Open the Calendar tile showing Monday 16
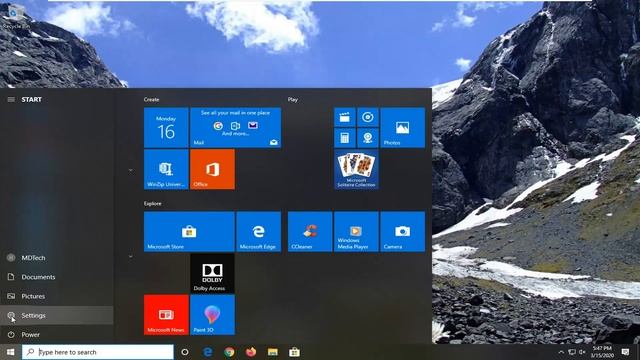Screen dimensions: 640x360 click(x=166, y=128)
